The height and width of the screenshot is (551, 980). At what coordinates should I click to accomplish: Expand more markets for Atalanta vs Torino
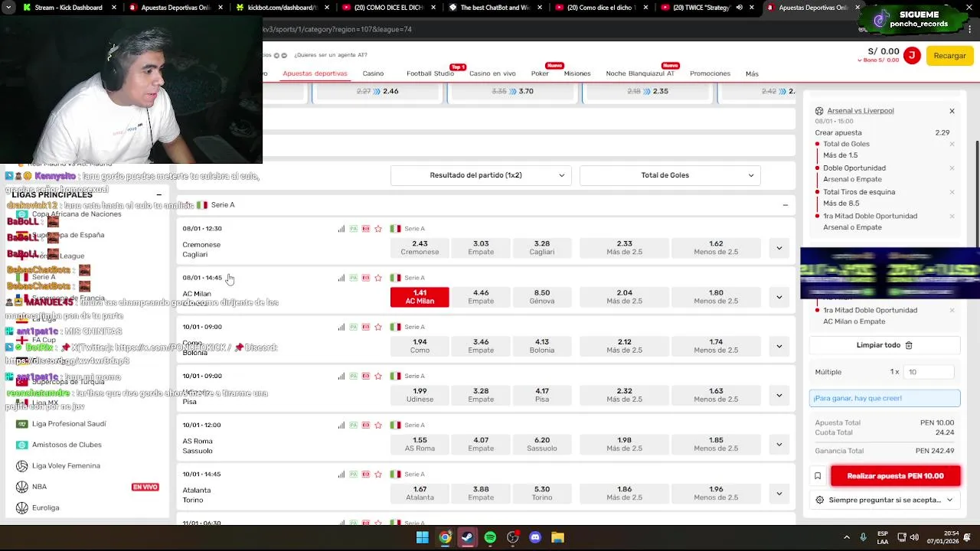click(x=779, y=493)
